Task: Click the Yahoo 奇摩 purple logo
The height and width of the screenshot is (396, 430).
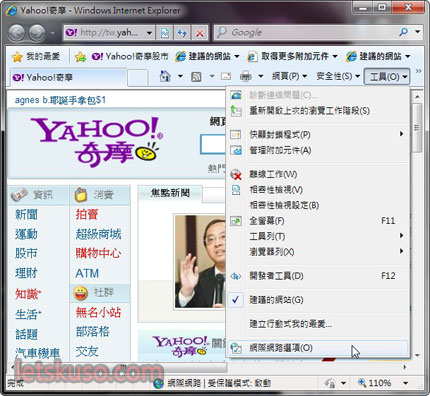Action: tap(97, 141)
